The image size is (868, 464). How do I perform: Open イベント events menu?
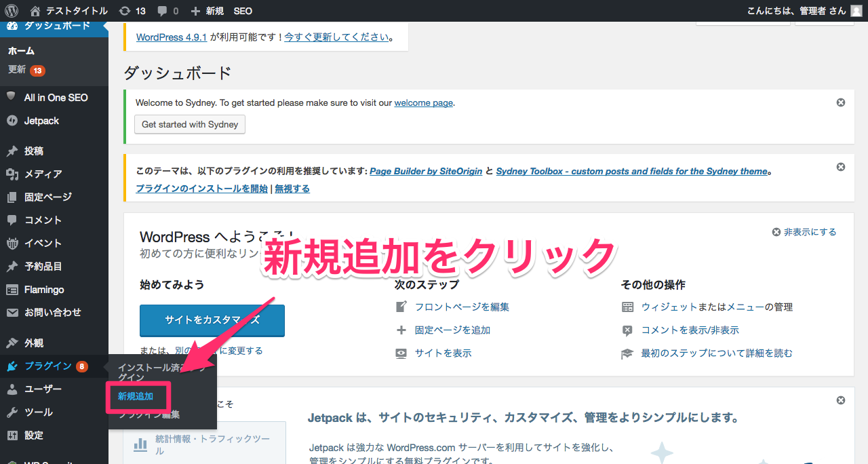54,243
